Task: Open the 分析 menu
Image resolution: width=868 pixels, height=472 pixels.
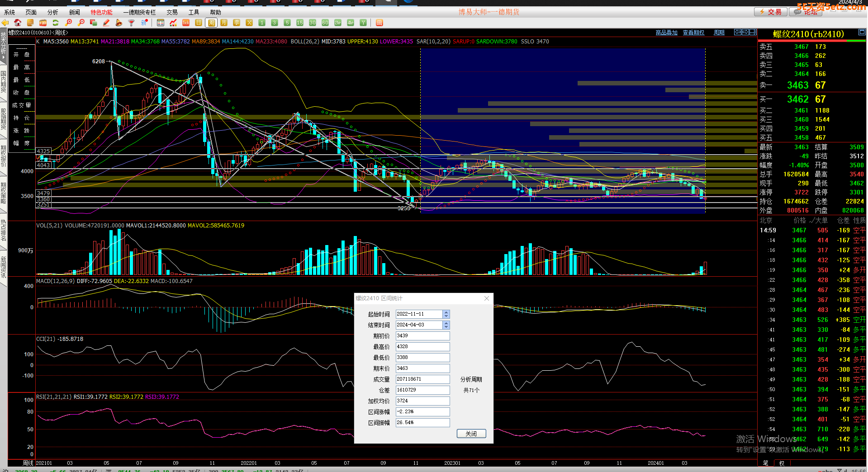Action: coord(53,12)
